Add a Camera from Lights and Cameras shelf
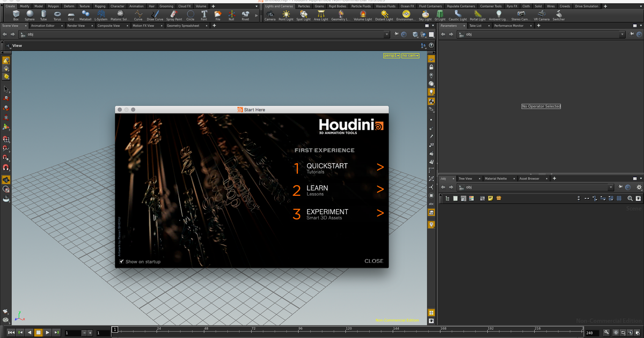The width and height of the screenshot is (644, 338). 270,15
